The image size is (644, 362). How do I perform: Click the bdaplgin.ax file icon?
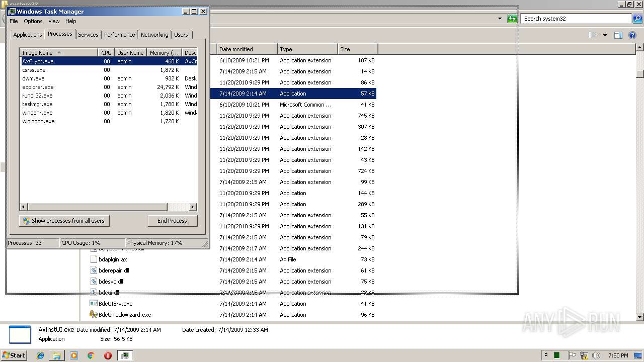coord(94,259)
